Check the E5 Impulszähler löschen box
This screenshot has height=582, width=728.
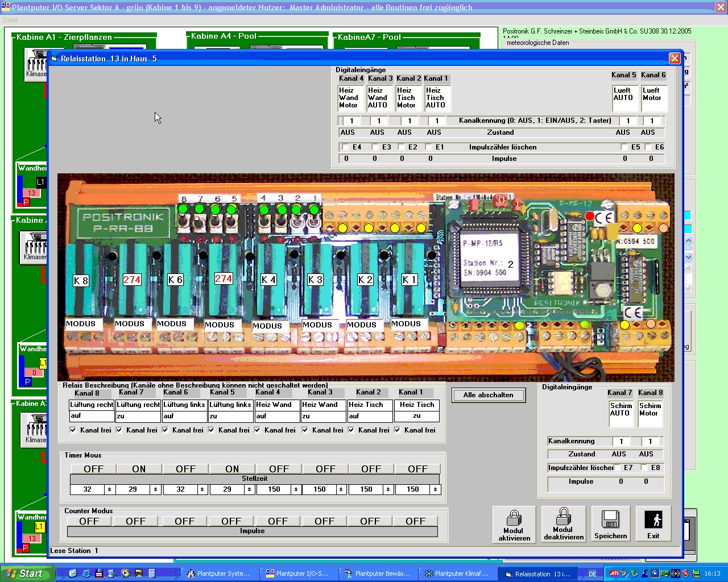click(x=624, y=147)
